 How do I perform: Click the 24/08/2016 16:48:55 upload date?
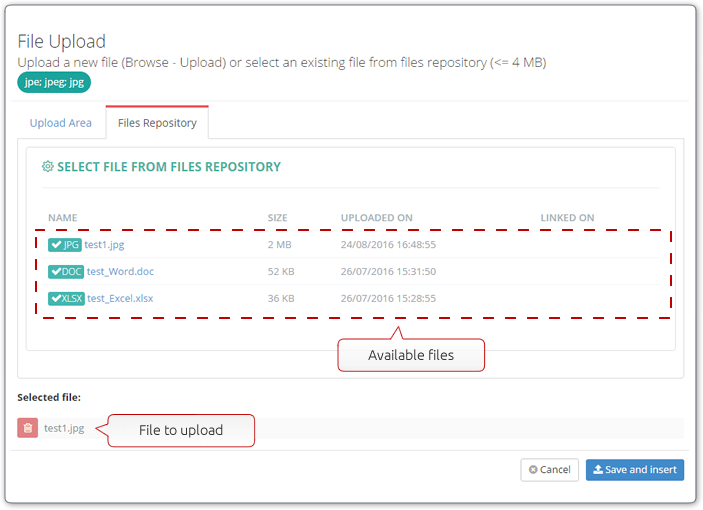coord(388,245)
